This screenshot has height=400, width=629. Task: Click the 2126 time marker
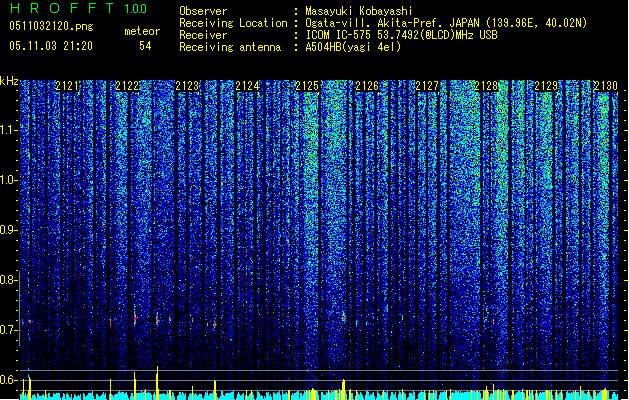367,86
